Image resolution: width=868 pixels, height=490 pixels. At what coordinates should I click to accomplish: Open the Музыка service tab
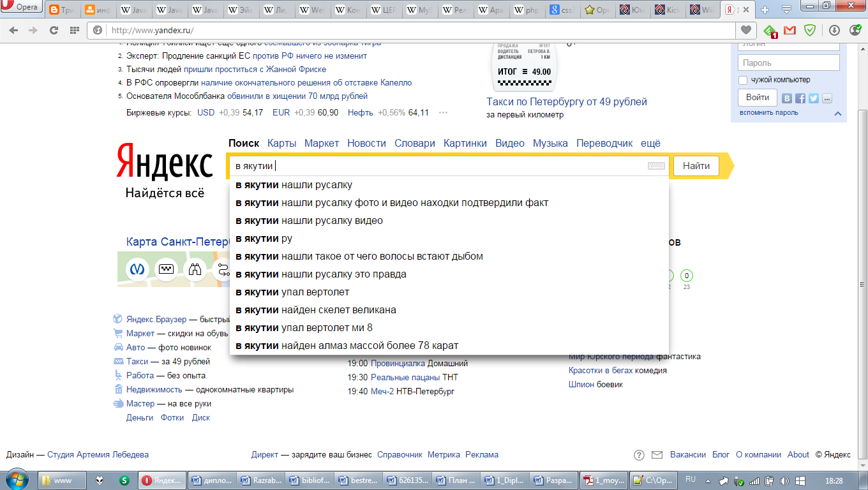pos(550,144)
